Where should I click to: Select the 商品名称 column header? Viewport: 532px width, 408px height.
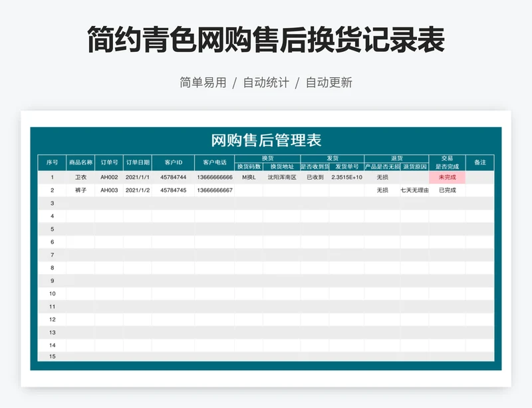point(80,162)
